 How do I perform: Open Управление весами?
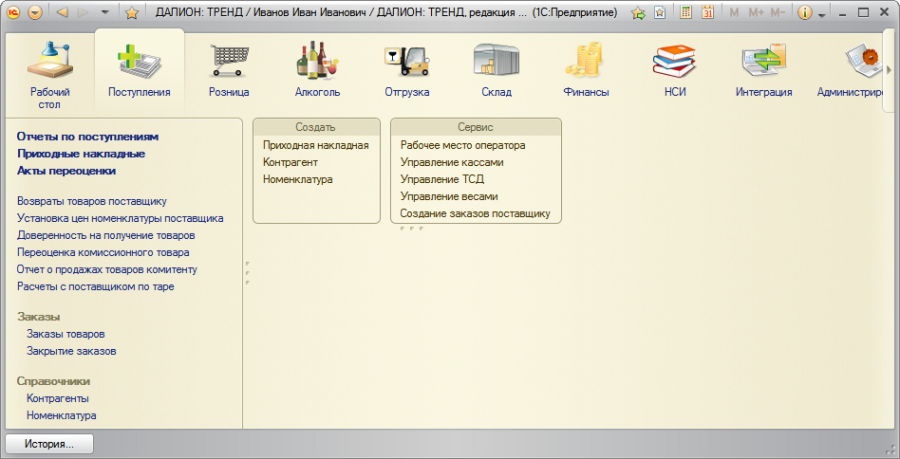(x=449, y=196)
